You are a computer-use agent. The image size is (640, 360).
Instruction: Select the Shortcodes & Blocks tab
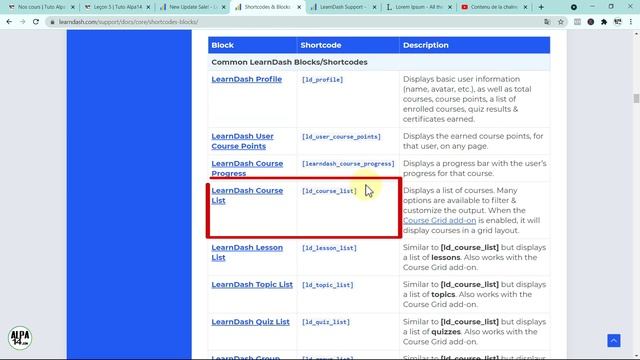267,7
